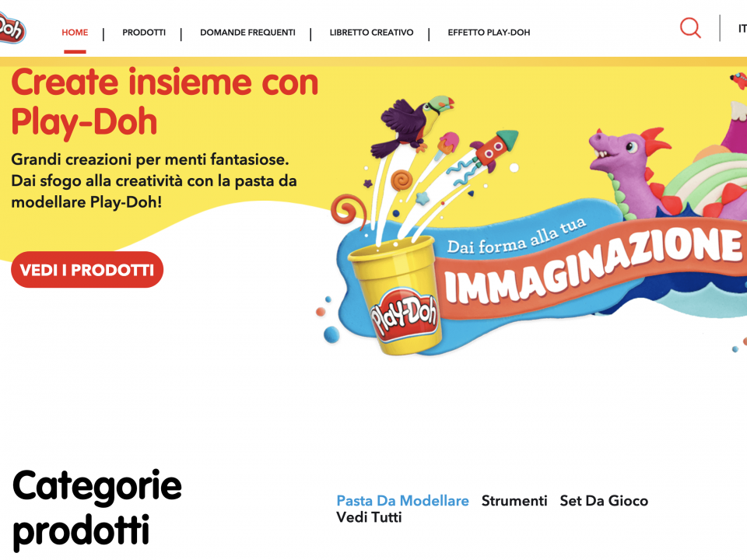Screen dimensions: 747x560
Task: Navigate to LIBRETTO CREATIVO
Action: (372, 33)
